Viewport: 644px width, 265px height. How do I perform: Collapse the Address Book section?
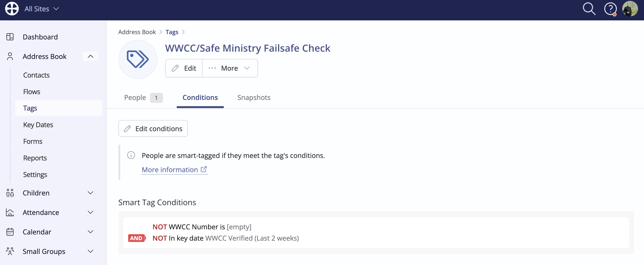[90, 57]
